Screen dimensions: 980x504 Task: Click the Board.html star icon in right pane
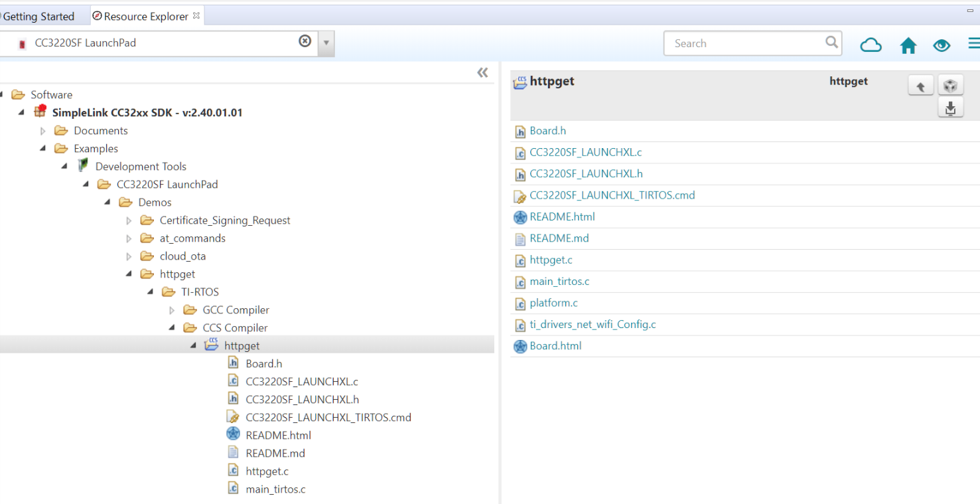coord(520,346)
